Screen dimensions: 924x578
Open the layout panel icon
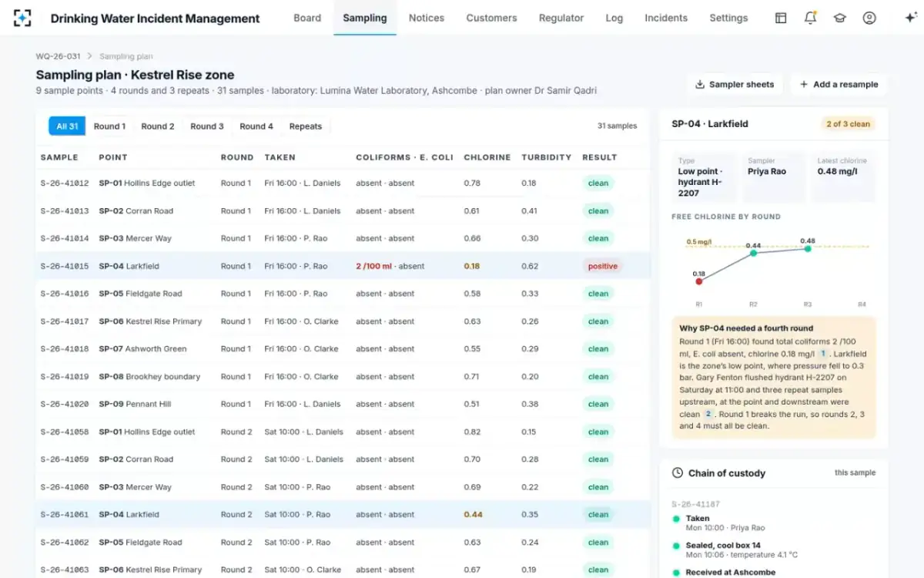(781, 18)
